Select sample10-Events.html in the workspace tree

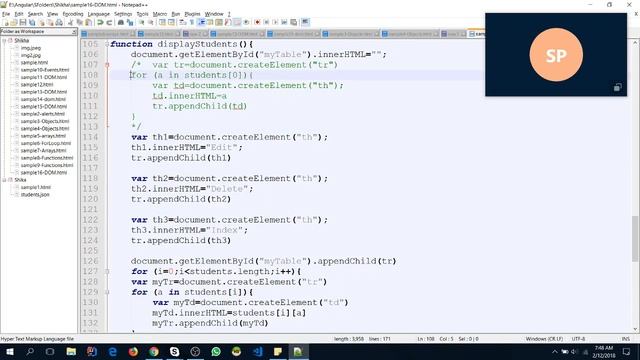pyautogui.click(x=45, y=70)
